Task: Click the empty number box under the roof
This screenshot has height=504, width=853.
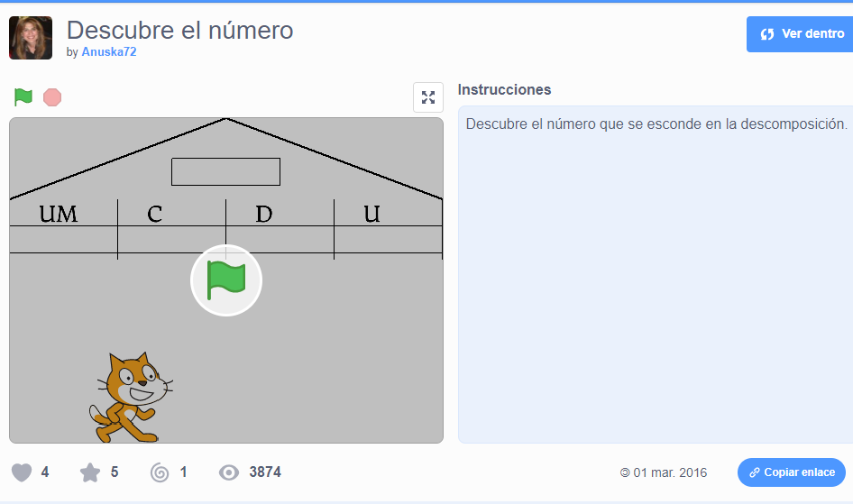Action: pos(225,172)
